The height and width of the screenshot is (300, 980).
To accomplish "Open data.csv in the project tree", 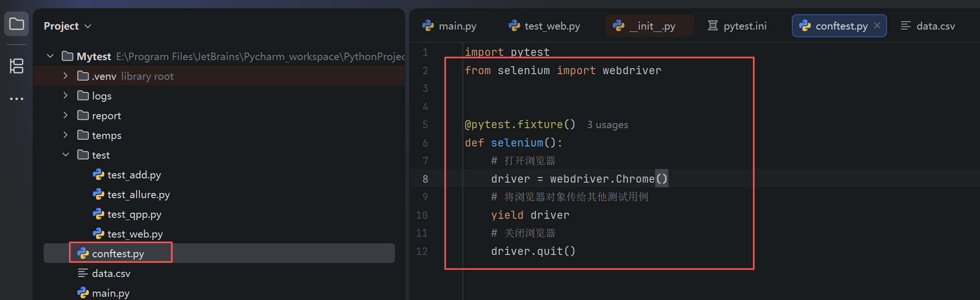I will point(111,273).
